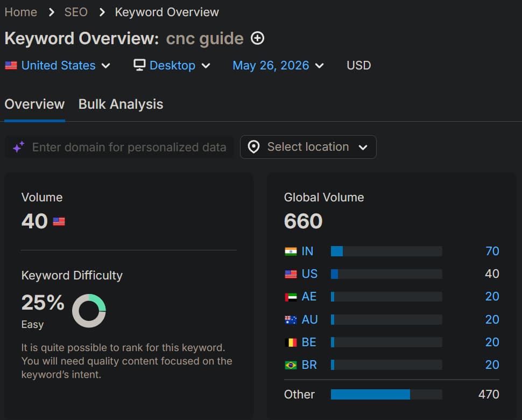Go to SEO in the breadcrumb
This screenshot has width=522, height=420.
coord(76,12)
